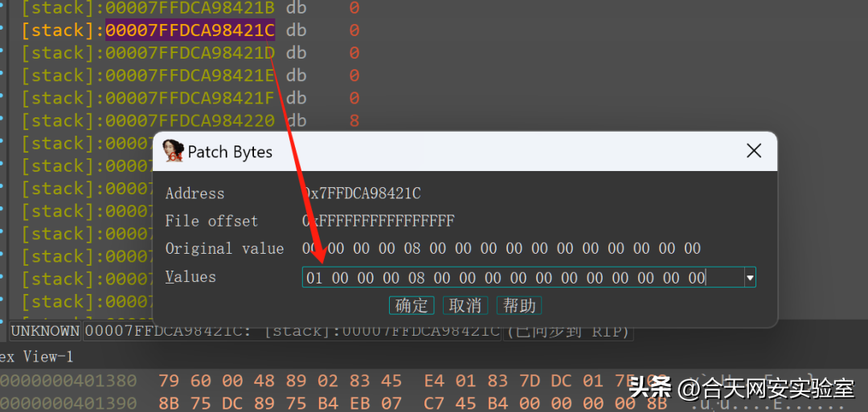The image size is (868, 412).
Task: Click the IDA icon in Patch Bytes title bar
Action: (x=174, y=151)
